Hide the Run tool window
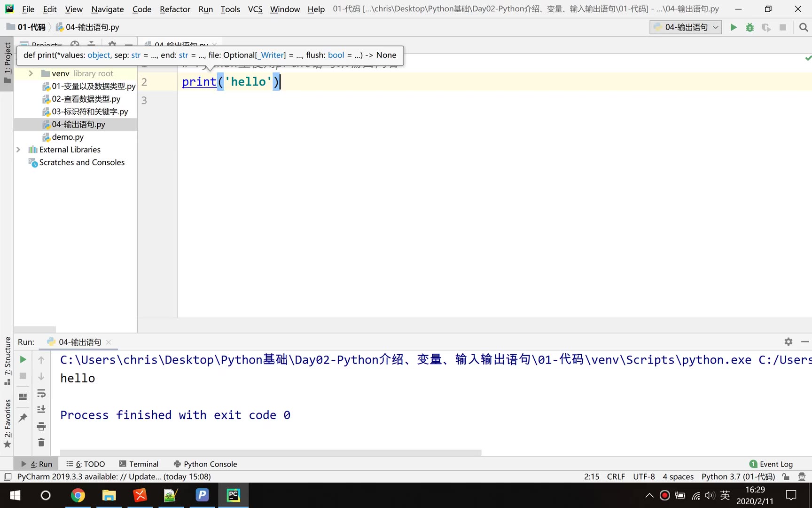 [x=805, y=342]
